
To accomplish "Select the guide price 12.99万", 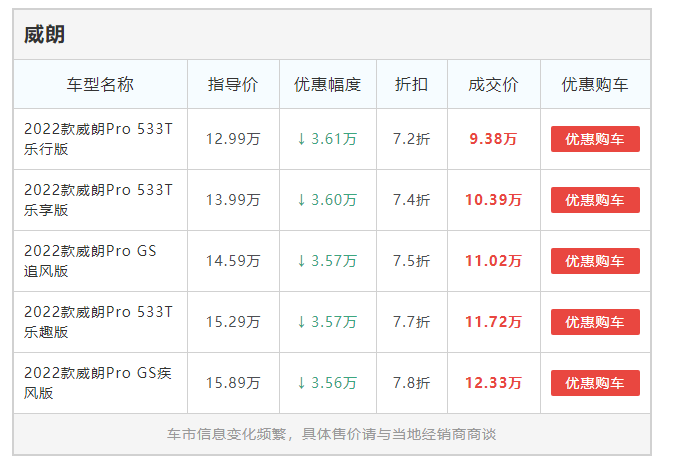I will tap(233, 139).
